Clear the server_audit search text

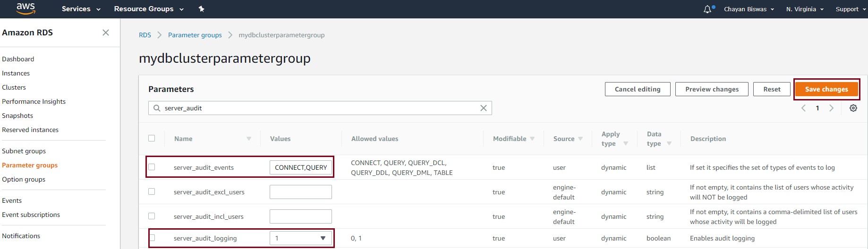[484, 108]
